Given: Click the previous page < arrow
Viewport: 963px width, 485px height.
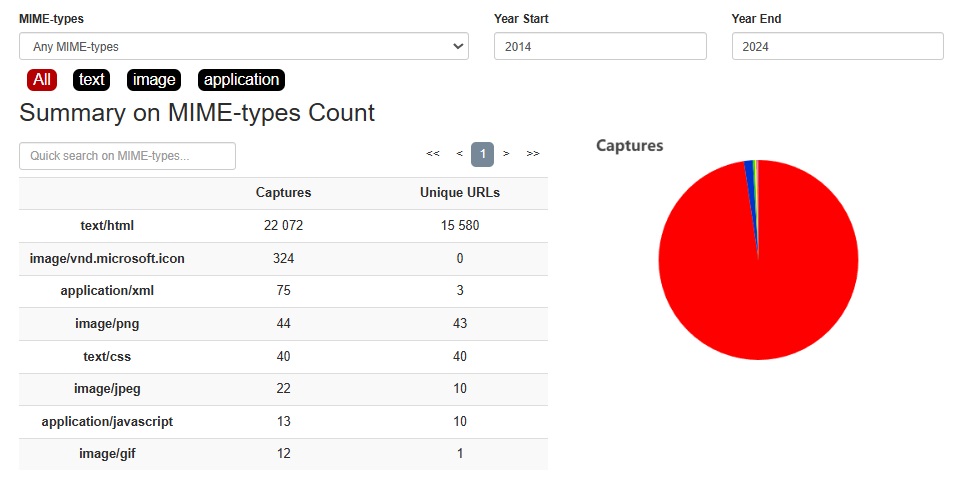Looking at the screenshot, I should pyautogui.click(x=459, y=154).
